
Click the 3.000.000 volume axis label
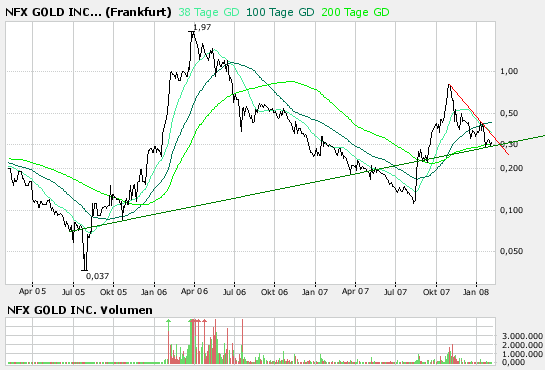click(x=522, y=336)
